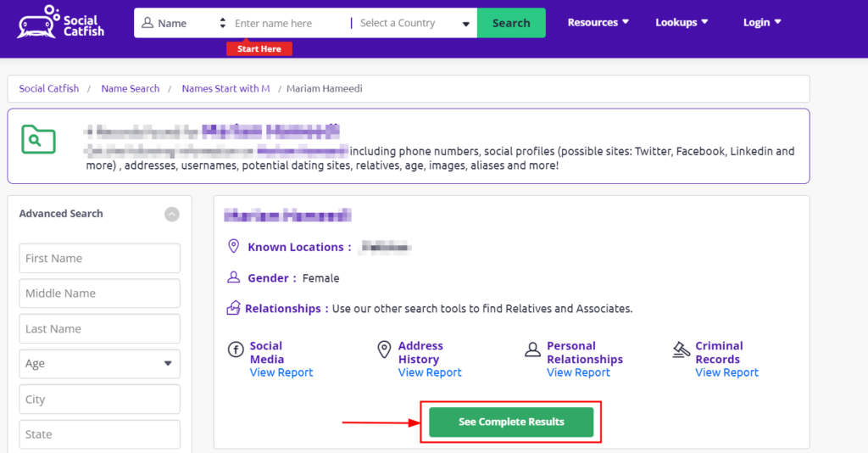The image size is (868, 453).
Task: Click the Criminal Records gavel icon
Action: point(681,350)
